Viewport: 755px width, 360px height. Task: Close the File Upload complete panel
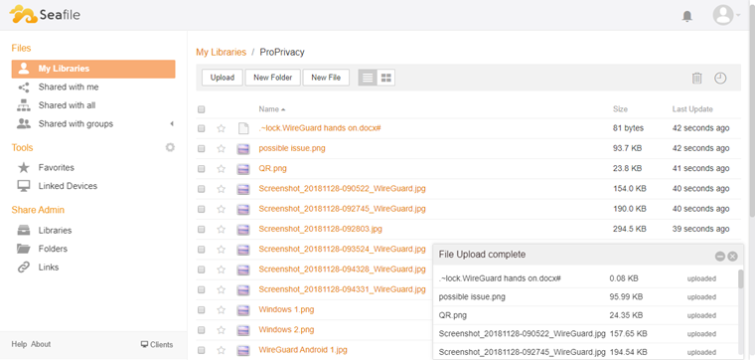732,257
